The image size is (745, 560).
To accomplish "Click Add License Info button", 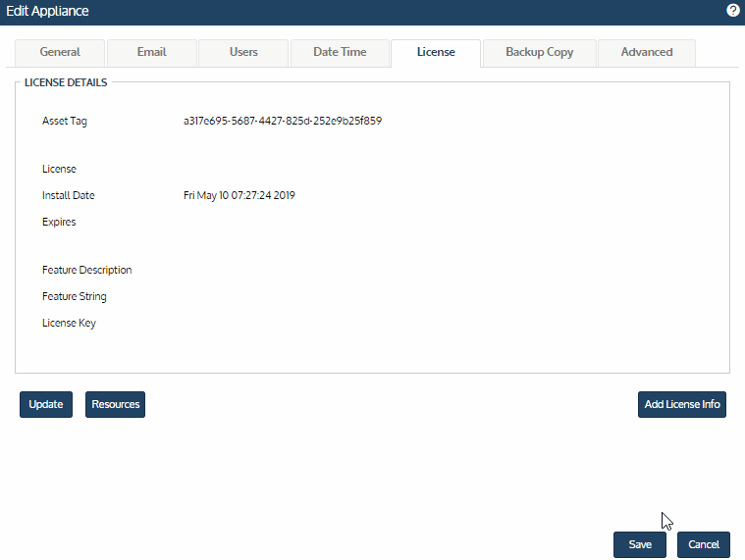I will [682, 404].
